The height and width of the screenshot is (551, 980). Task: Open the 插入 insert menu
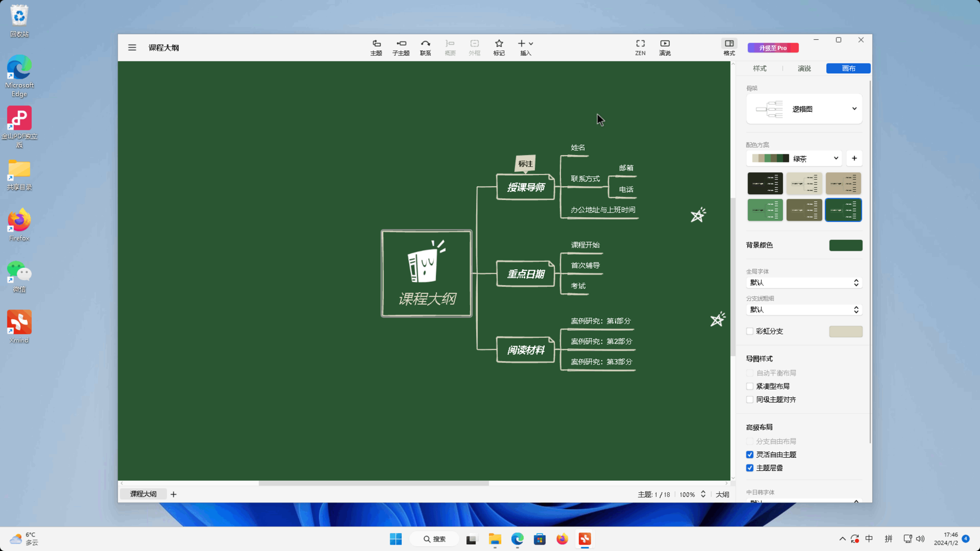tap(525, 47)
